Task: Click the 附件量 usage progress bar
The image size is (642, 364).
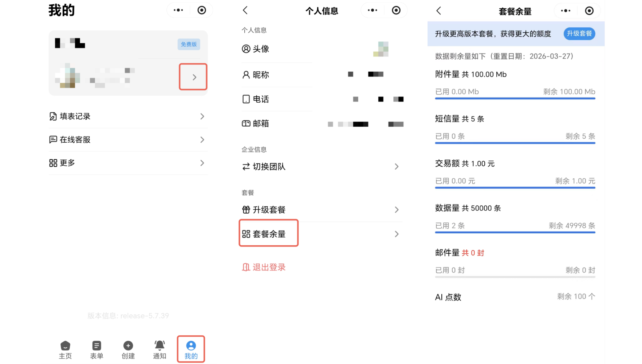Action: [515, 98]
